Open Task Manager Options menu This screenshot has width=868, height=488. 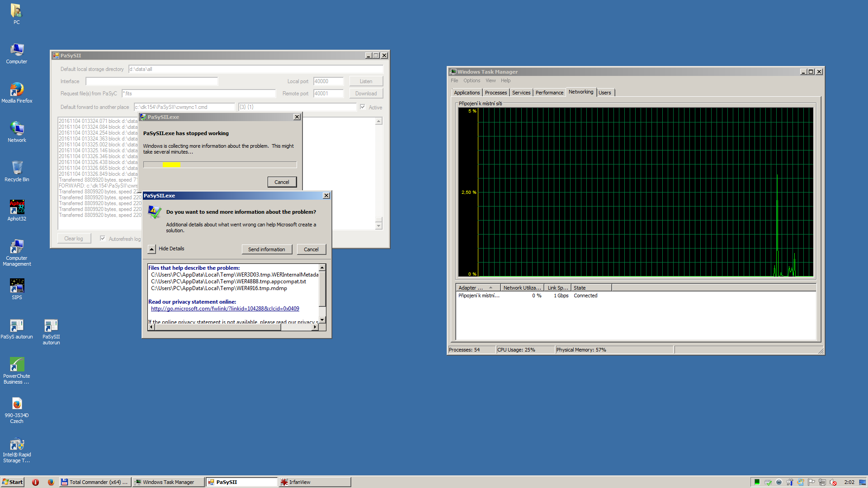tap(472, 81)
